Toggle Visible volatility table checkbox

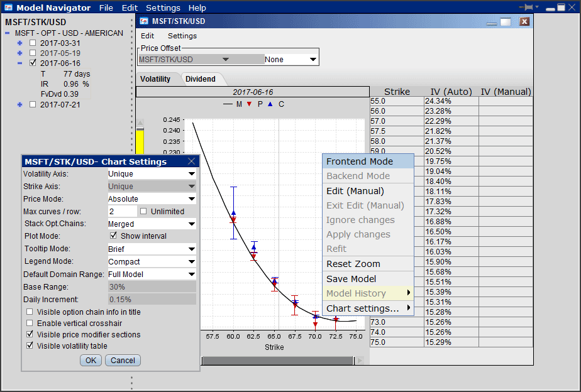(30, 346)
